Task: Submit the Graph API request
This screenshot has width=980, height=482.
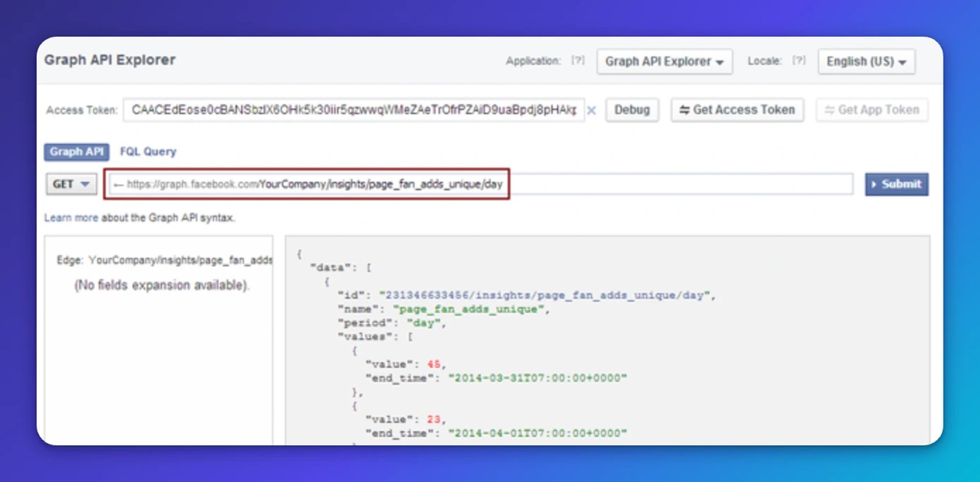Action: [896, 184]
